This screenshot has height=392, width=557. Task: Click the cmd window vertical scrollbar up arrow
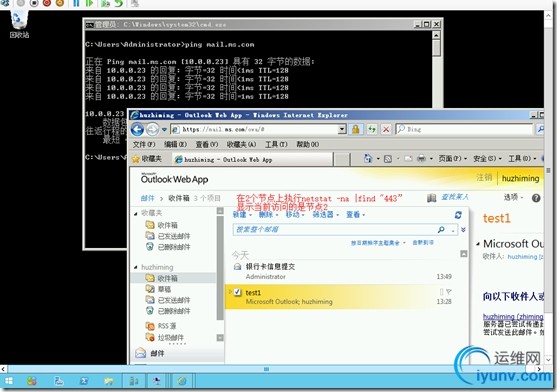point(436,35)
